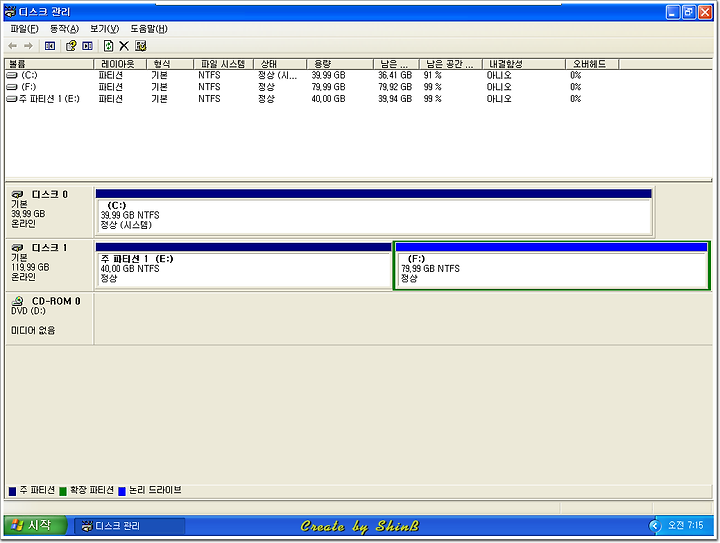
Task: Sort by the 내결함성 column header
Action: (x=523, y=64)
